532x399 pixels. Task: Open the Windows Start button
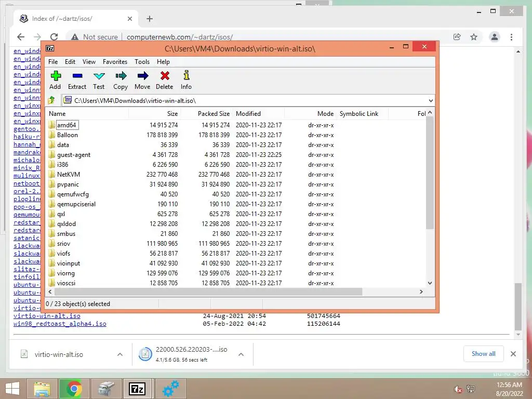pyautogui.click(x=12, y=389)
